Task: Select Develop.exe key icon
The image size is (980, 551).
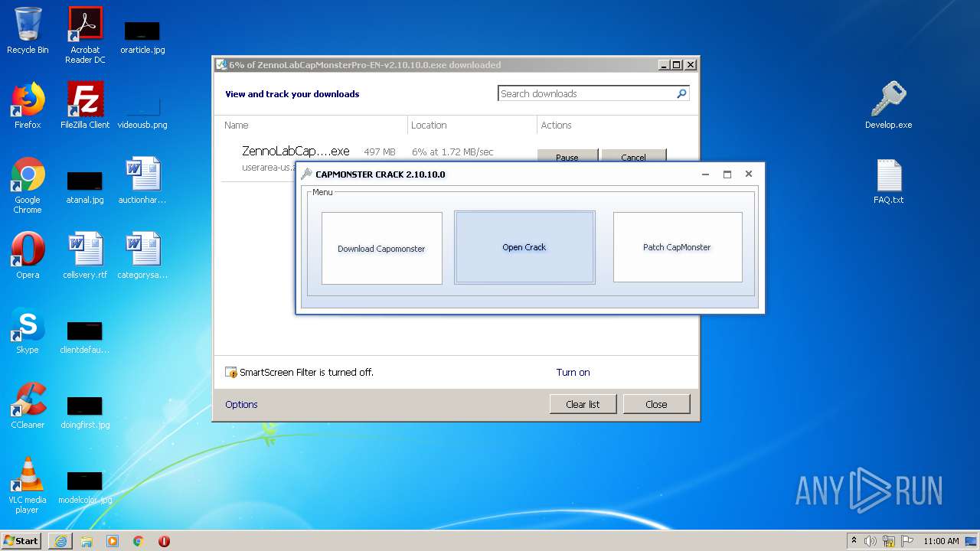Action: tap(888, 106)
